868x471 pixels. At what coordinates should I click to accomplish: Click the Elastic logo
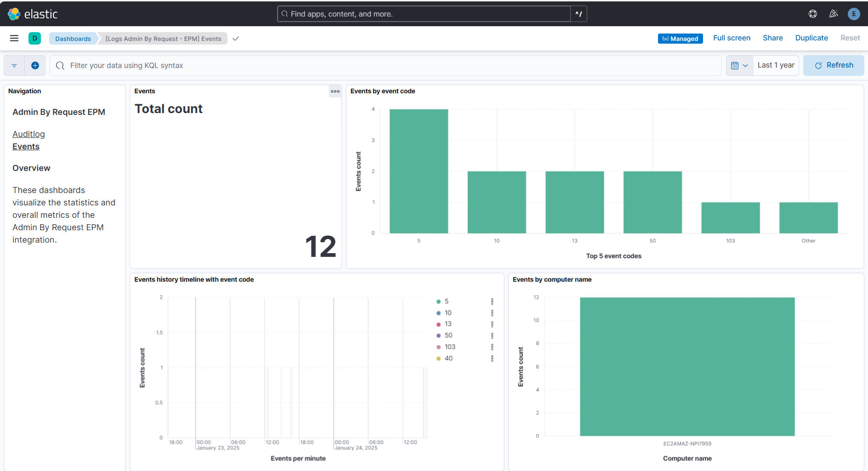[x=32, y=14]
